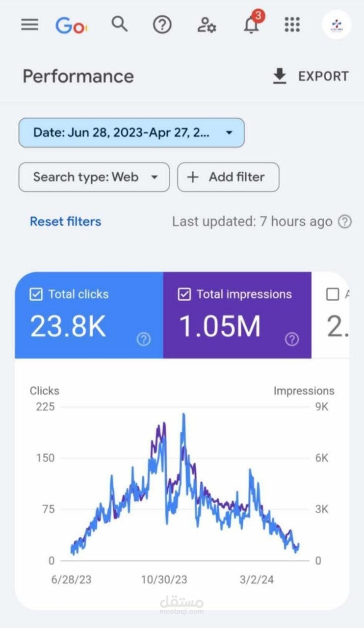Click the 9K impressions axis value
The width and height of the screenshot is (364, 628).
pyautogui.click(x=322, y=407)
